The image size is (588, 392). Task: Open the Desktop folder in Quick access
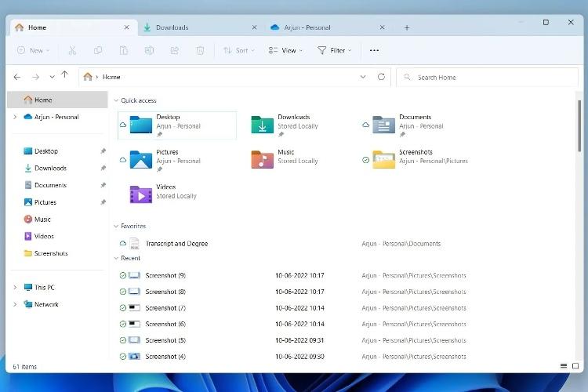(x=177, y=125)
